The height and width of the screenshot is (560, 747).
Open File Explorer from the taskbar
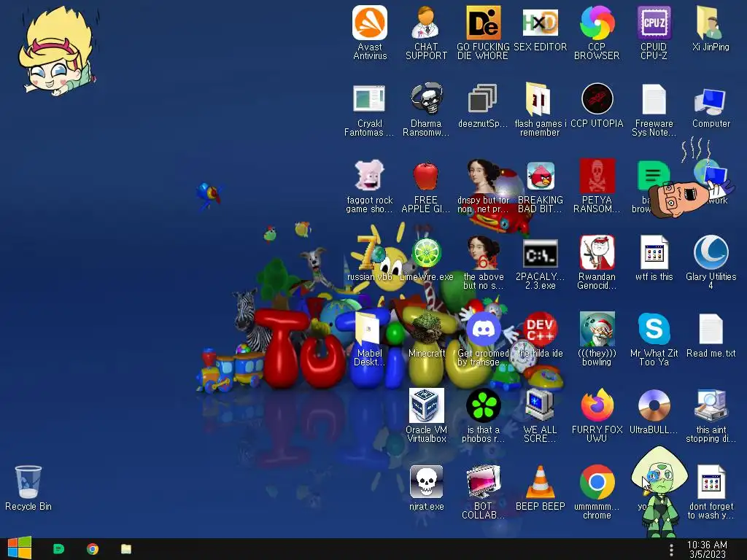pos(125,549)
